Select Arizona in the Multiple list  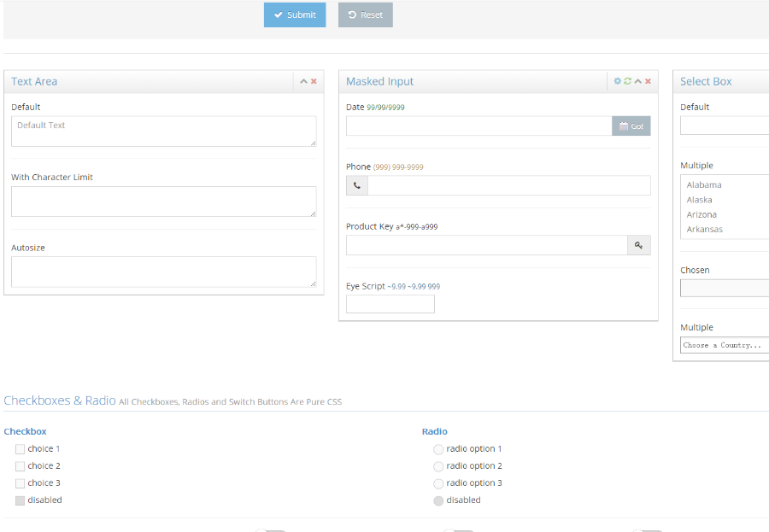coord(725,214)
